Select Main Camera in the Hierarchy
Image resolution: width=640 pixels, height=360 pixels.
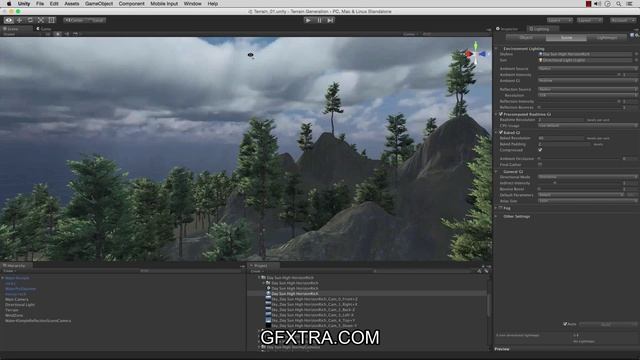pyautogui.click(x=17, y=300)
